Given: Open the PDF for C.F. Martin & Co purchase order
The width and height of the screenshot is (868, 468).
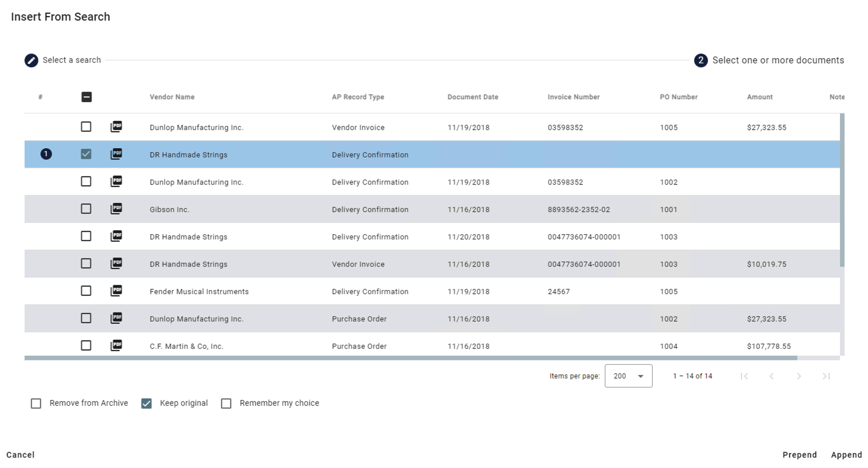Looking at the screenshot, I should 116,345.
